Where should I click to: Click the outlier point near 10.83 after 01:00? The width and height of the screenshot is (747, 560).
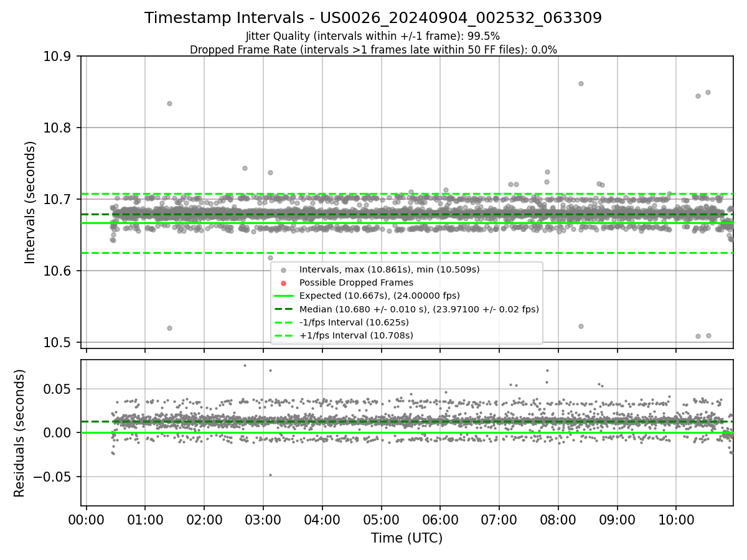(x=169, y=103)
